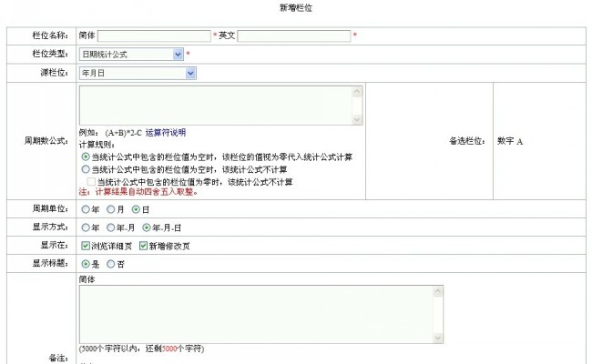
Task: Toggle the 新增修改页 checkbox
Action: [x=142, y=246]
